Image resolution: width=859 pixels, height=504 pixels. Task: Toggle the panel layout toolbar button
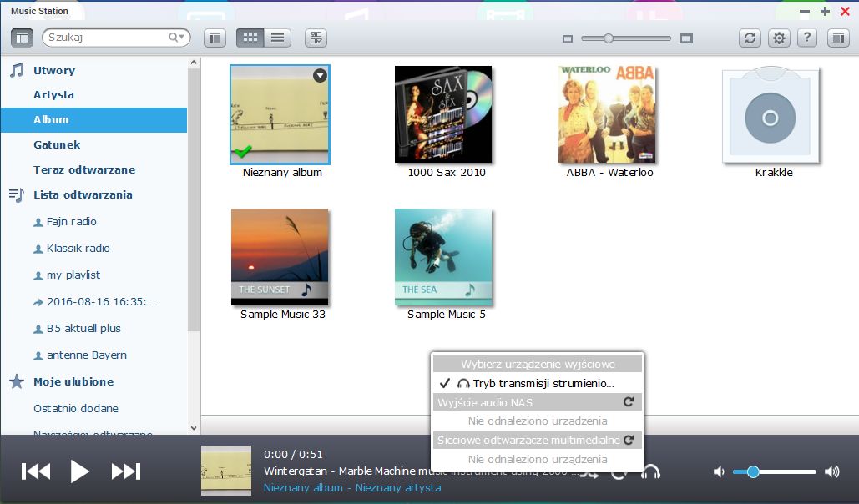click(x=215, y=38)
